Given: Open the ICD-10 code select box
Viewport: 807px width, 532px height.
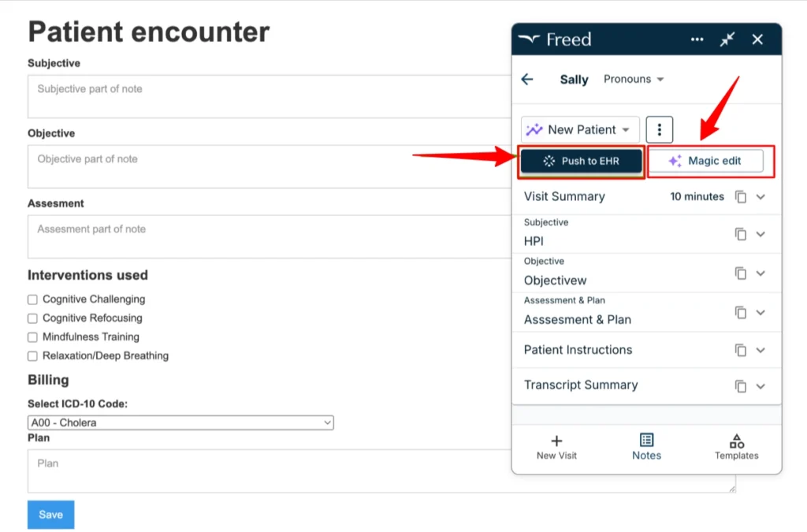Looking at the screenshot, I should pyautogui.click(x=180, y=423).
